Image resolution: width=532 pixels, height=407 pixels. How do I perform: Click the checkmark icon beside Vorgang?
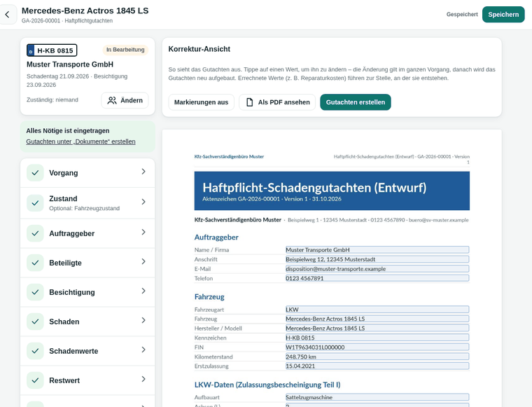point(35,173)
